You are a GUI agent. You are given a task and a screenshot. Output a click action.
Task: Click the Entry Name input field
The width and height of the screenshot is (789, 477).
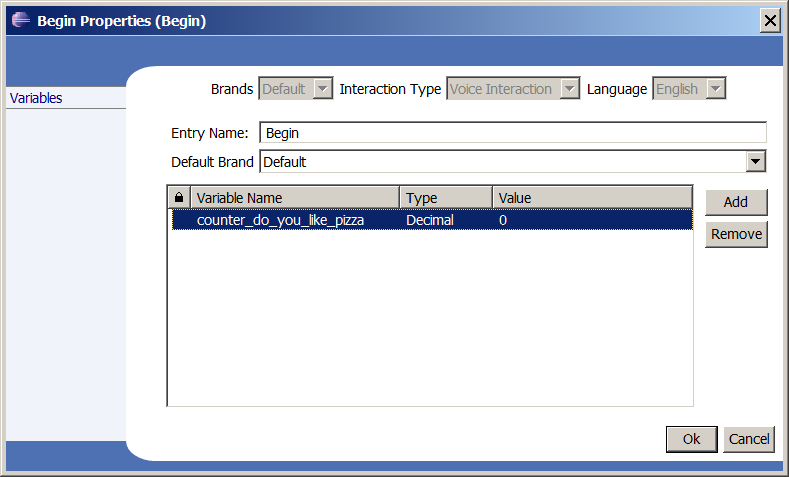513,133
